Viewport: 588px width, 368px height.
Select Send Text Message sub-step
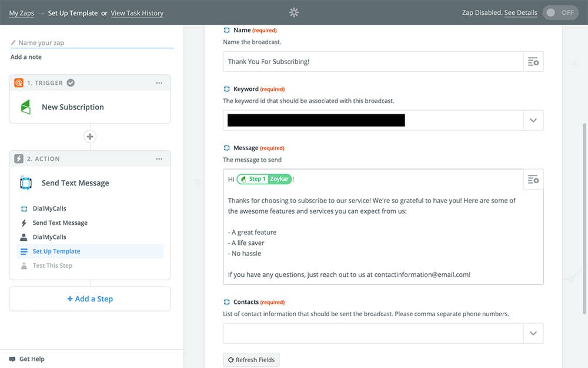click(x=60, y=223)
